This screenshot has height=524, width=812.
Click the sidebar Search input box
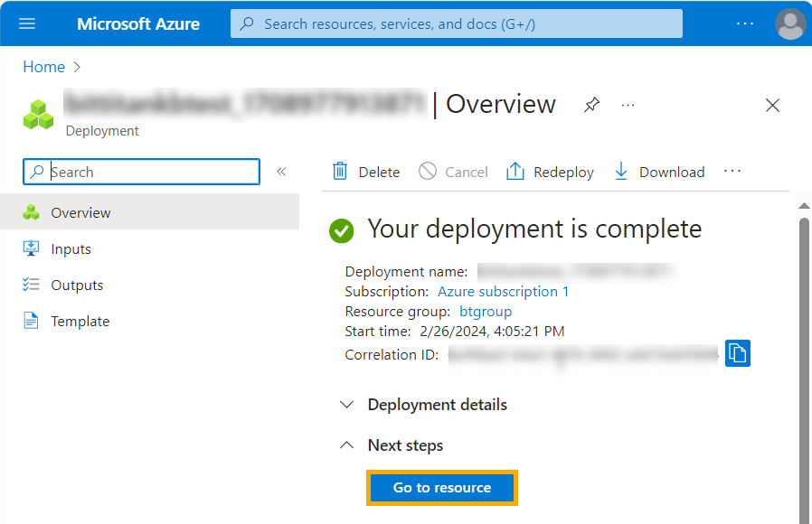[141, 172]
